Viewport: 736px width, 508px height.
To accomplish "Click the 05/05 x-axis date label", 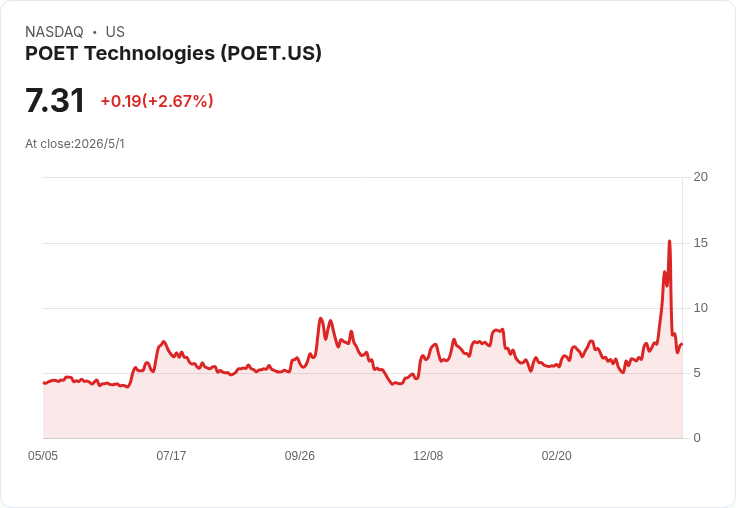I will click(43, 456).
